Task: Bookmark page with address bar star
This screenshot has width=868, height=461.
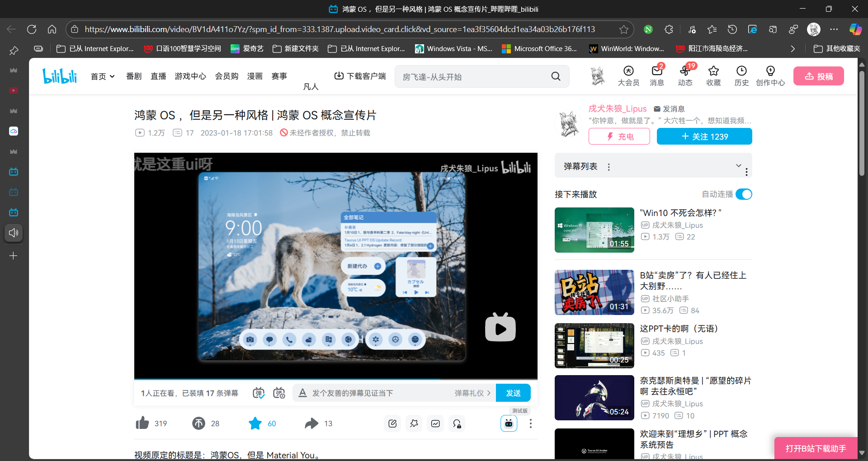Action: click(624, 29)
